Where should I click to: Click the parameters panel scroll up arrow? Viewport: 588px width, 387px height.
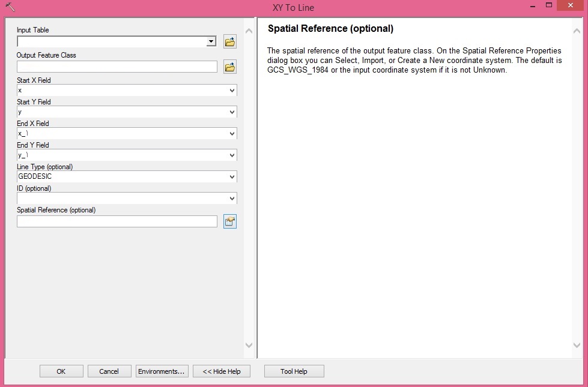click(x=249, y=31)
